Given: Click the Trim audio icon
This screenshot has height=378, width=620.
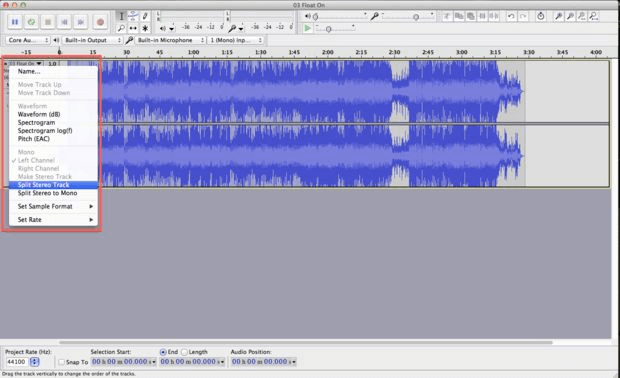Looking at the screenshot, I should (482, 16).
